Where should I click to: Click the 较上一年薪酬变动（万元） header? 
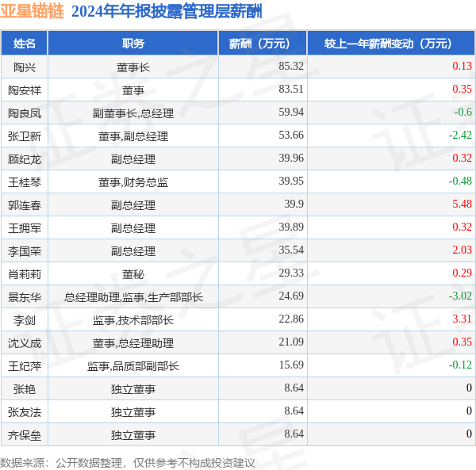coord(391,44)
